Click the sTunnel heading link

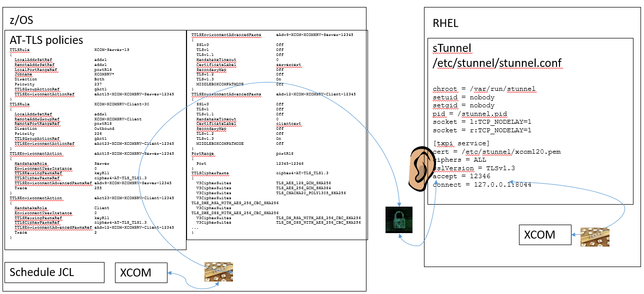click(451, 47)
